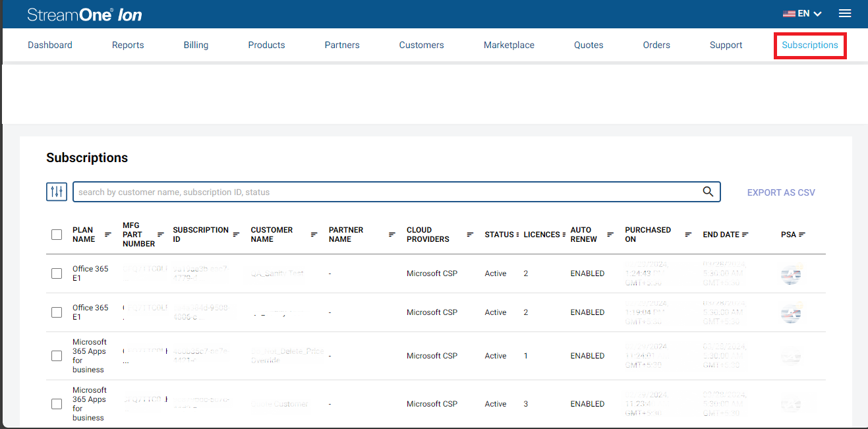The image size is (868, 429).
Task: Sort by Licences column icon
Action: click(x=565, y=235)
